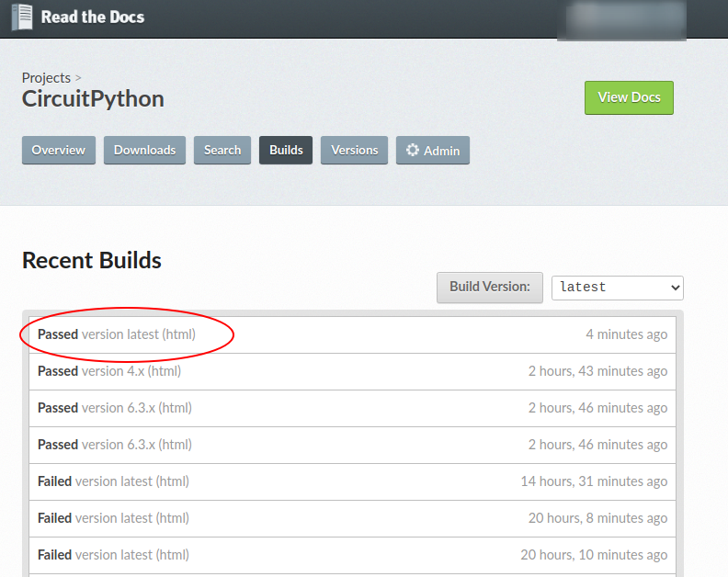Switch to the Versions tab
This screenshot has height=577, width=728.
pyautogui.click(x=354, y=150)
